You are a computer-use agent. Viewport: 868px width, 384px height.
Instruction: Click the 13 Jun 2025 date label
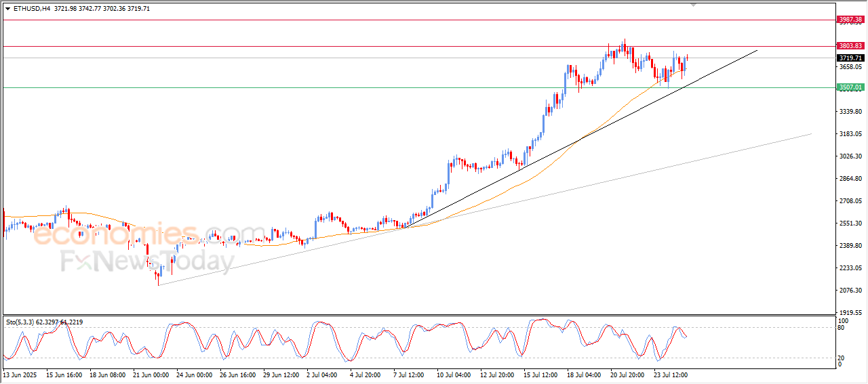[x=20, y=374]
